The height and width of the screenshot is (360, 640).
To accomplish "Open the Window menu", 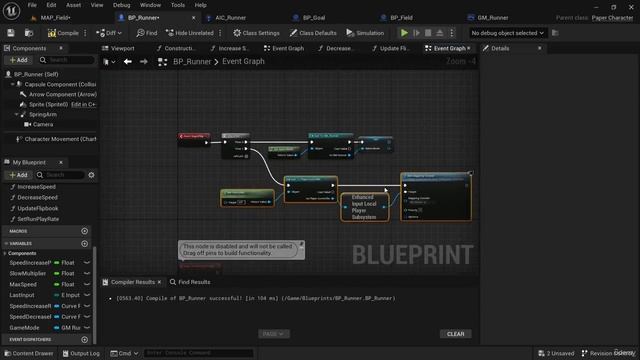I will pyautogui.click(x=150, y=5).
